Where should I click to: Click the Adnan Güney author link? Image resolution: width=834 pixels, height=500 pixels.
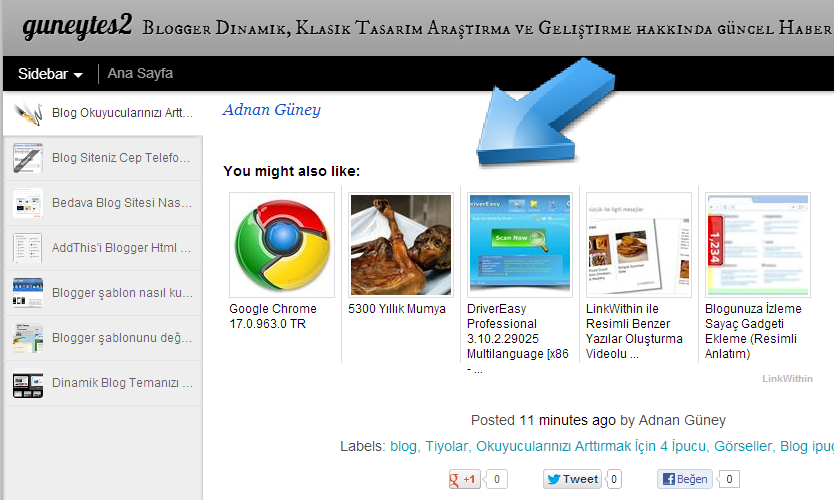click(272, 110)
